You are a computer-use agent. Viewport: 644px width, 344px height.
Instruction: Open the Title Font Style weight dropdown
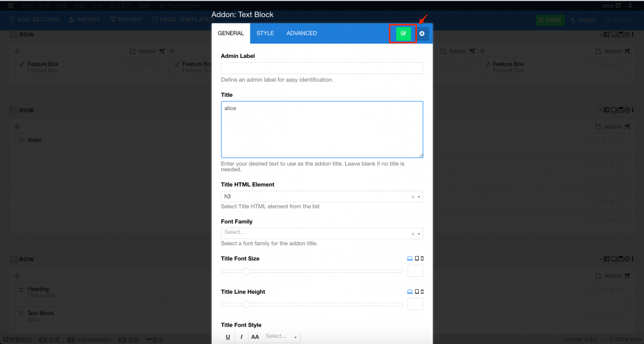pyautogui.click(x=281, y=337)
